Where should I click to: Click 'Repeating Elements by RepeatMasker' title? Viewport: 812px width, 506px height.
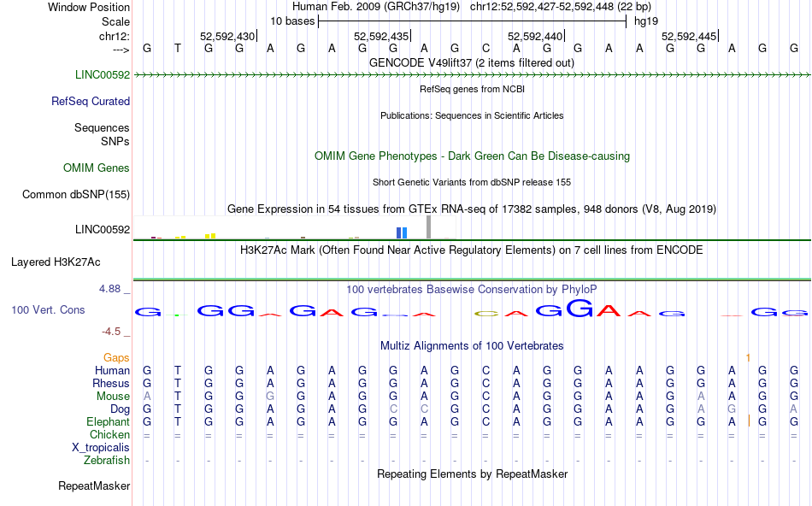473,474
